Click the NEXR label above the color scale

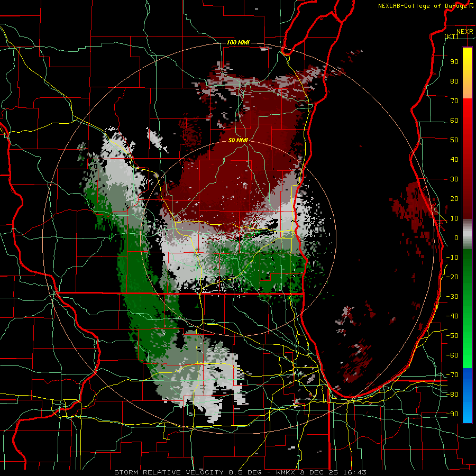464,32
